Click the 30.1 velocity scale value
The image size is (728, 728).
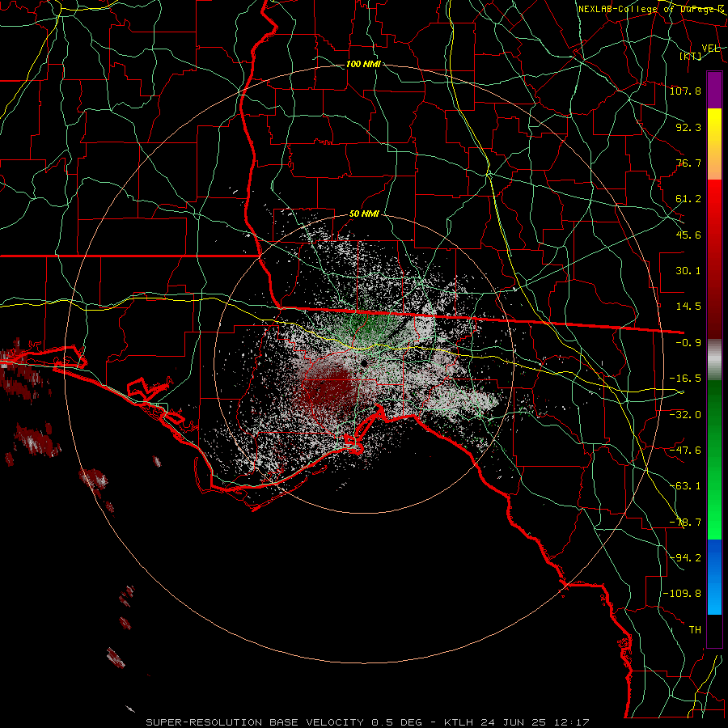click(x=688, y=271)
